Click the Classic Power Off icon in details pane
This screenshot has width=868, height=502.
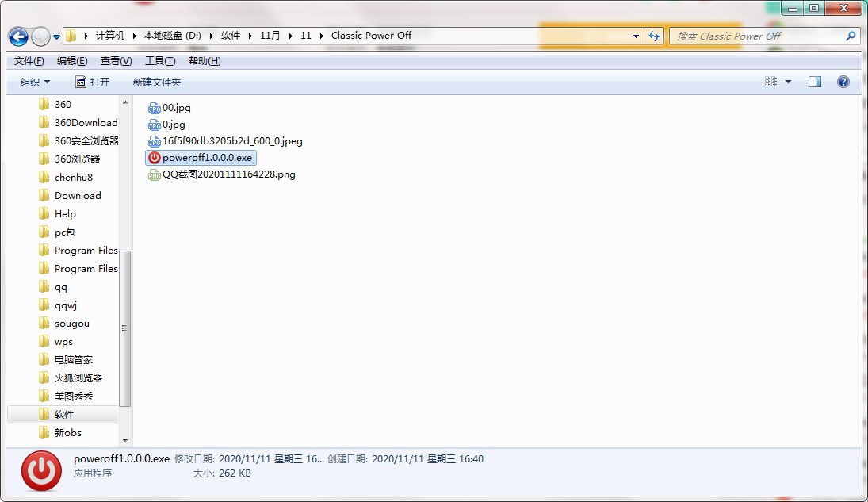[x=40, y=470]
